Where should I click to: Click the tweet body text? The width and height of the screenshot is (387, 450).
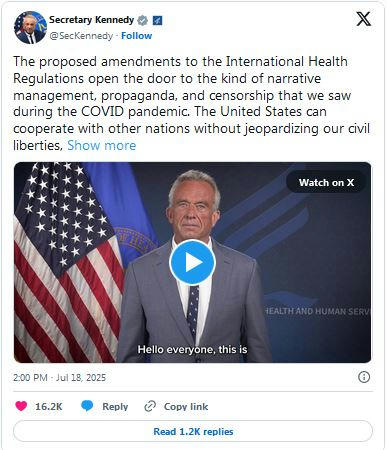(192, 103)
